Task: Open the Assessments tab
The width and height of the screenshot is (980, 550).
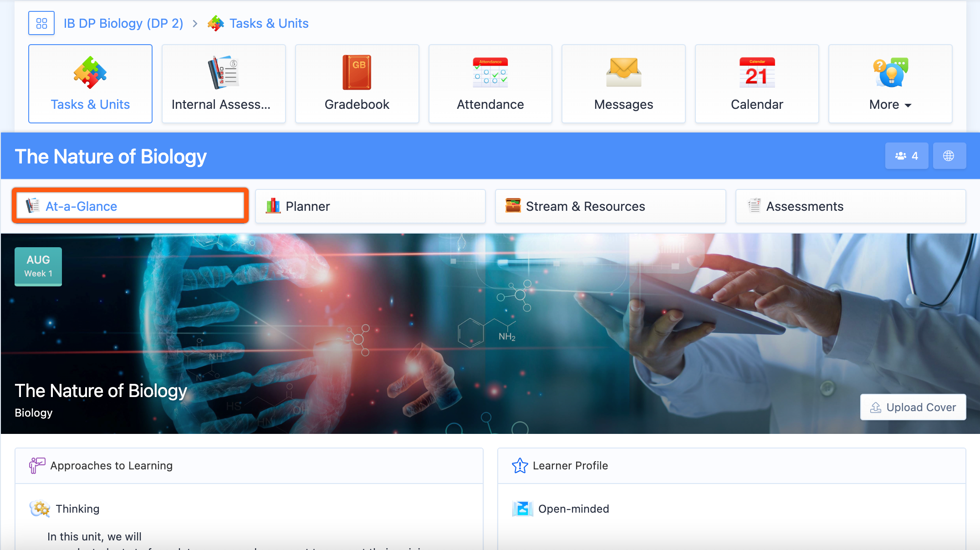Action: (850, 206)
